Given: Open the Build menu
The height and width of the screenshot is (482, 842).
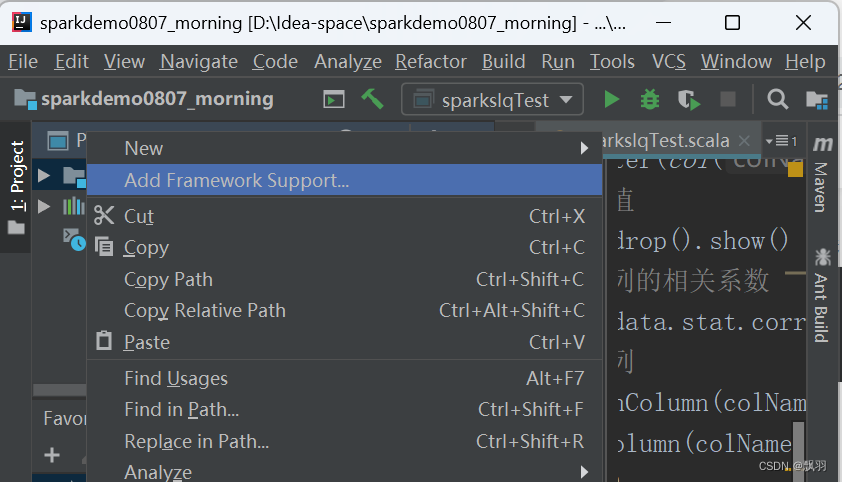Looking at the screenshot, I should 504,61.
